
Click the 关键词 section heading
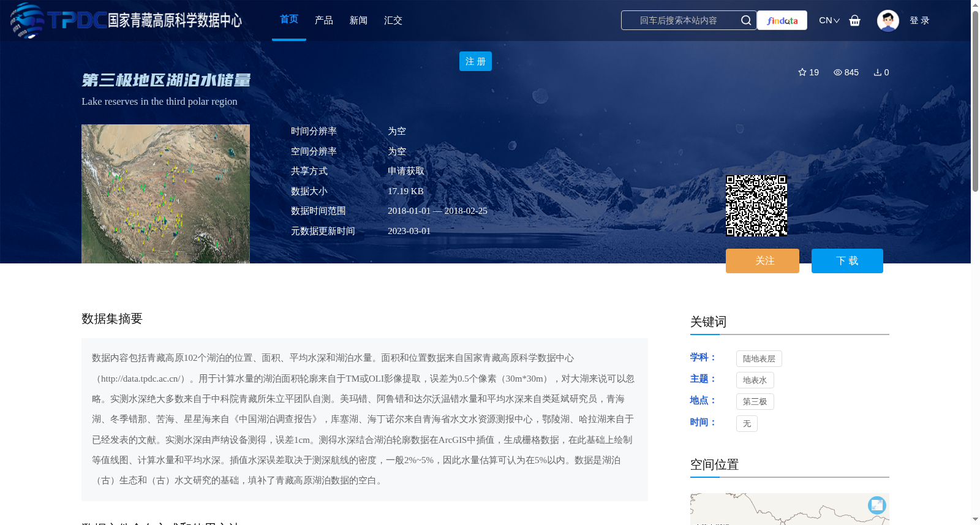tap(709, 322)
